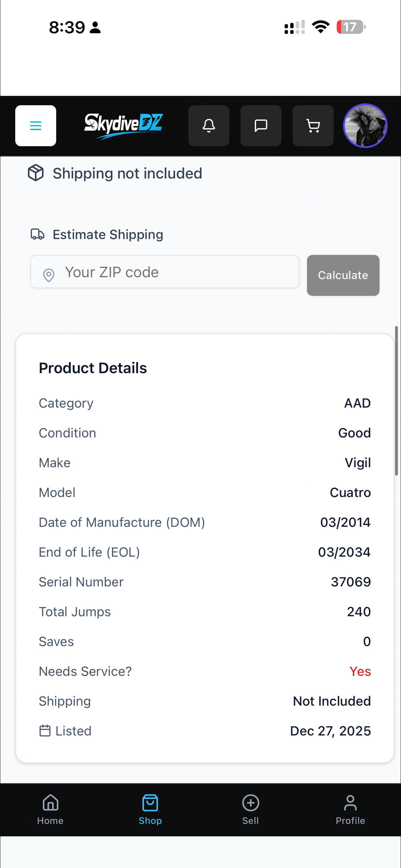Go to the Home tab
401x868 pixels.
[50, 809]
